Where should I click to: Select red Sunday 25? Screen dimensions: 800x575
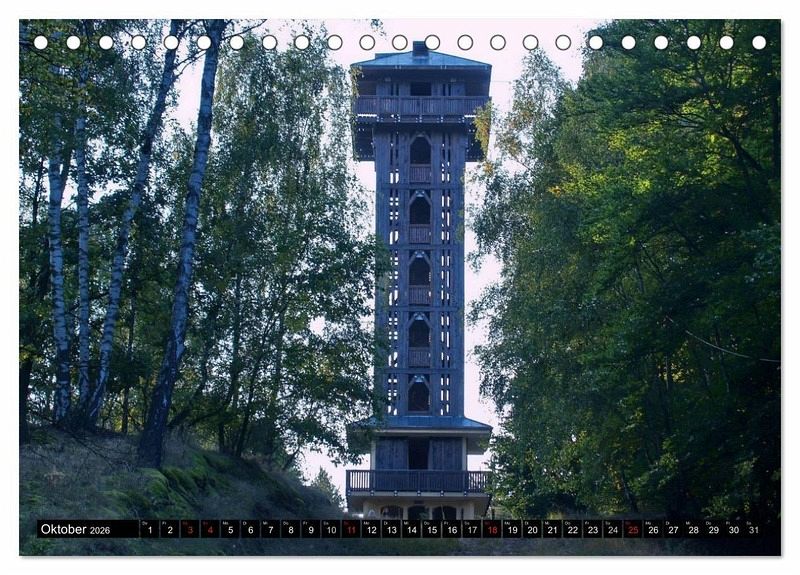[632, 529]
